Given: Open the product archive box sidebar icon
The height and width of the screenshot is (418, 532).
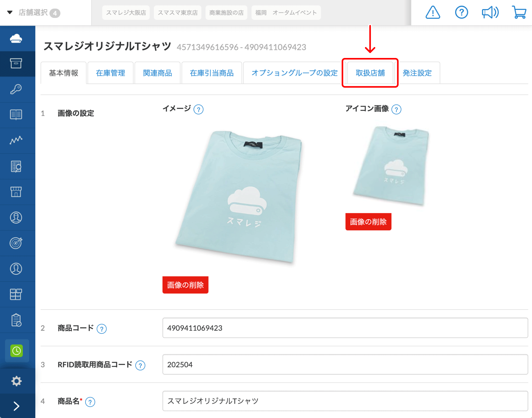Looking at the screenshot, I should point(16,63).
